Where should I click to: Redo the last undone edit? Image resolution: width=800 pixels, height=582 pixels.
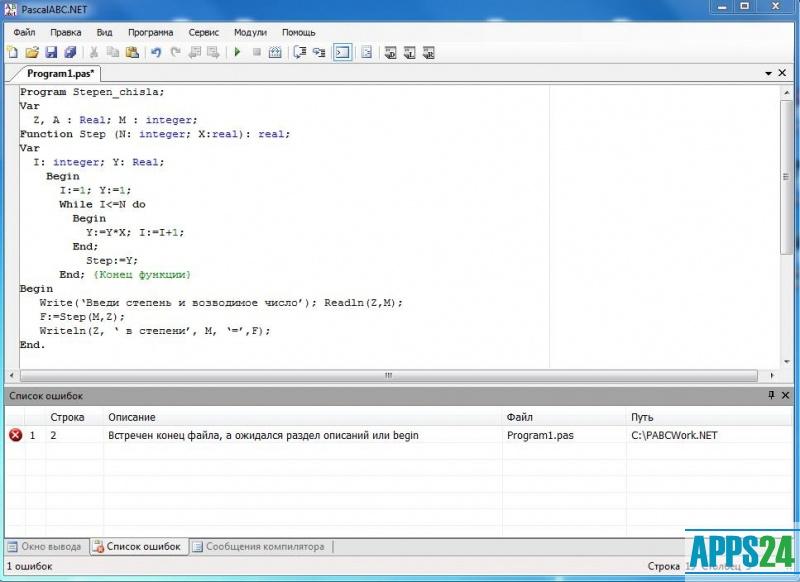[176, 52]
